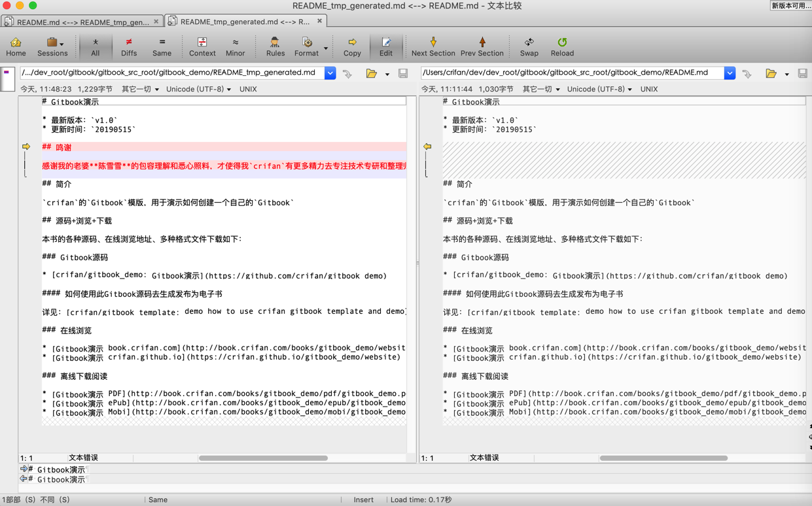Close the first README.md comparison tab
812x506 pixels.
156,22
